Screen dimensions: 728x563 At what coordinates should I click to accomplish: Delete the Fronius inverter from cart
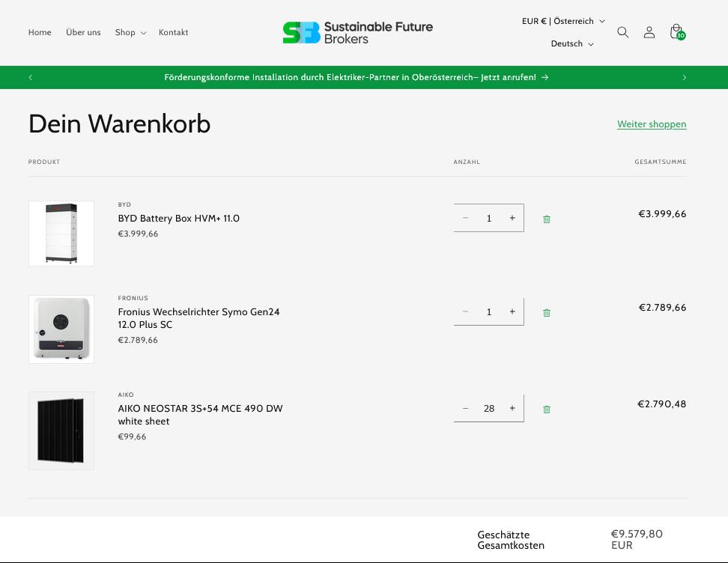547,312
